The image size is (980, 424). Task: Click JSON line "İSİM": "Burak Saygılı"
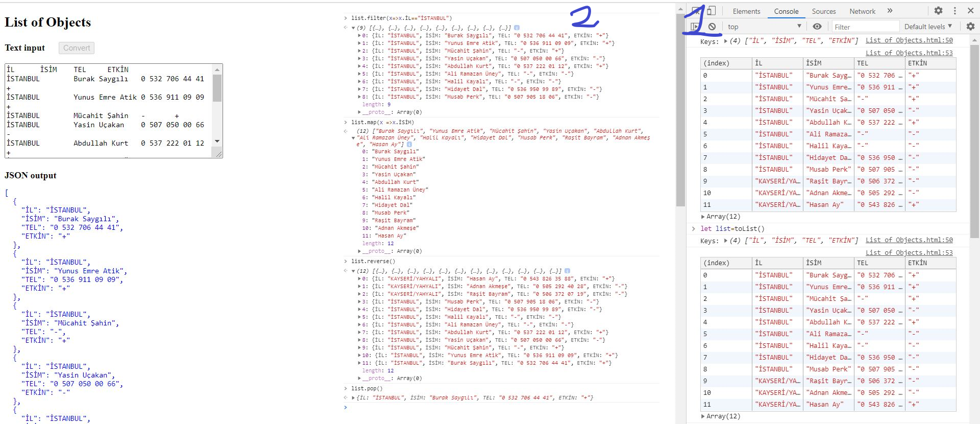[70, 219]
